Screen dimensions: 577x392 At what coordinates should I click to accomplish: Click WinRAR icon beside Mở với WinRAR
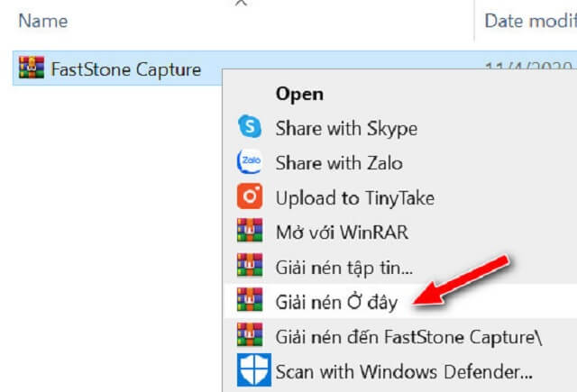249,232
